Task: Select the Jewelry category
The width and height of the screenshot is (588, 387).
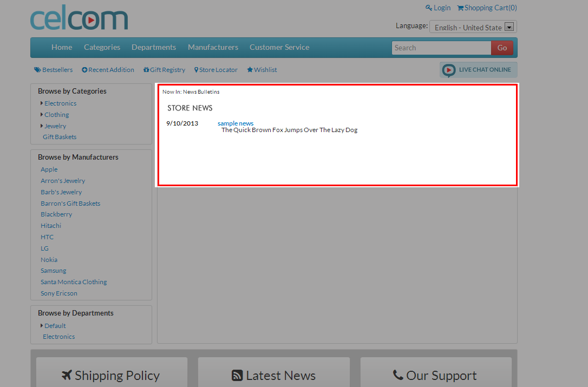Action: pos(55,126)
